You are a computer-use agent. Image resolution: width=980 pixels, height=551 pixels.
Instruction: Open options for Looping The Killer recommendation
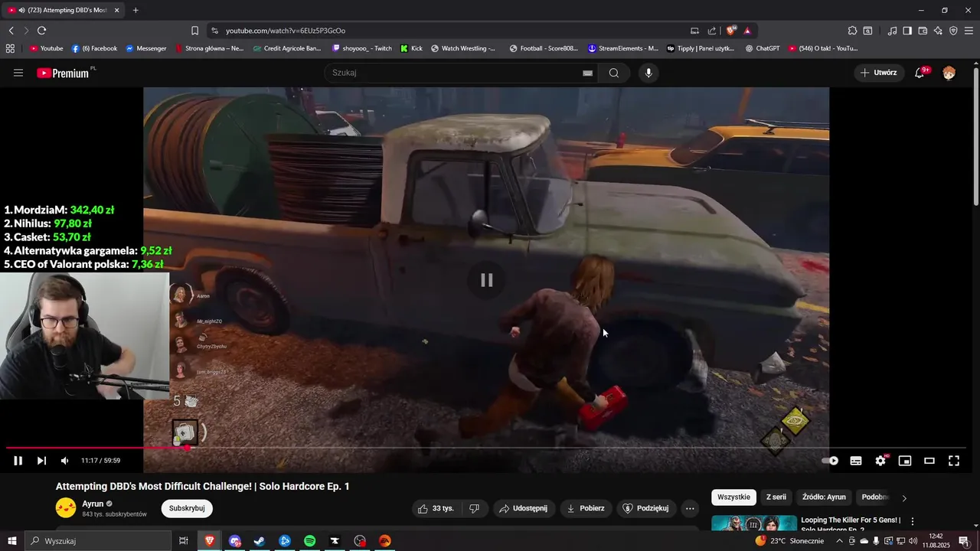912,521
